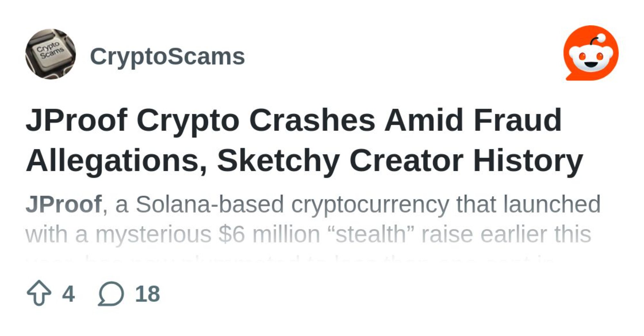This screenshot has width=644, height=336.
Task: Click the bold JProof word in the excerpt
Action: pyautogui.click(x=63, y=204)
